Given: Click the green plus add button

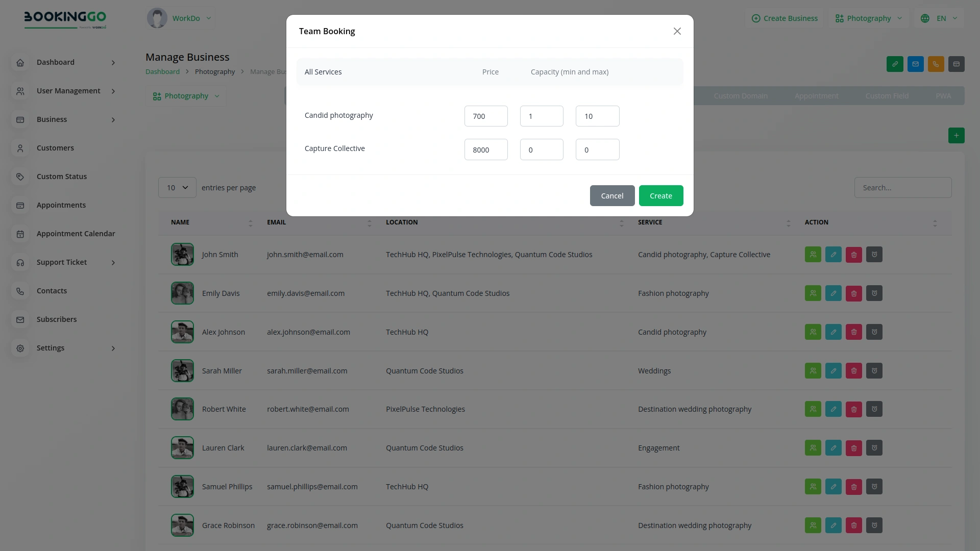Looking at the screenshot, I should coord(956,135).
